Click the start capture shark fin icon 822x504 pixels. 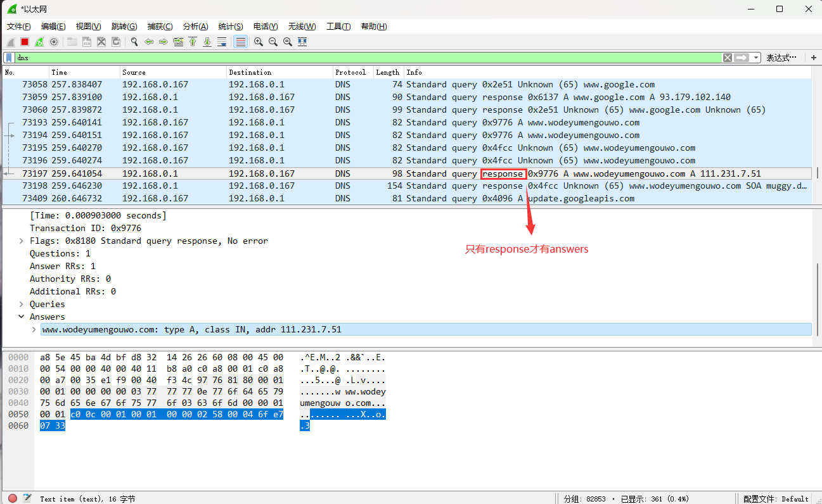[11, 42]
